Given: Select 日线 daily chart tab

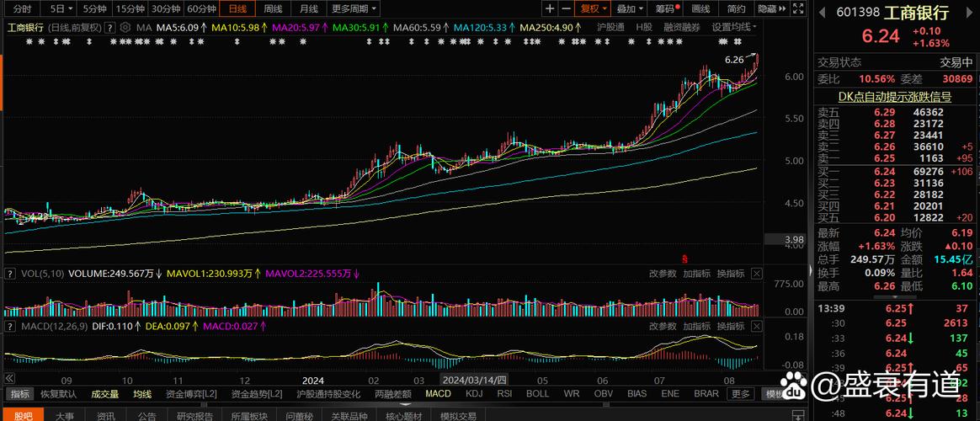Looking at the screenshot, I should tap(237, 8).
